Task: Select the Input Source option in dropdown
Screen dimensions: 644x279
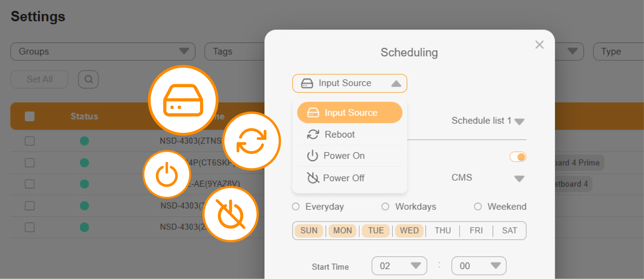Action: [x=349, y=113]
